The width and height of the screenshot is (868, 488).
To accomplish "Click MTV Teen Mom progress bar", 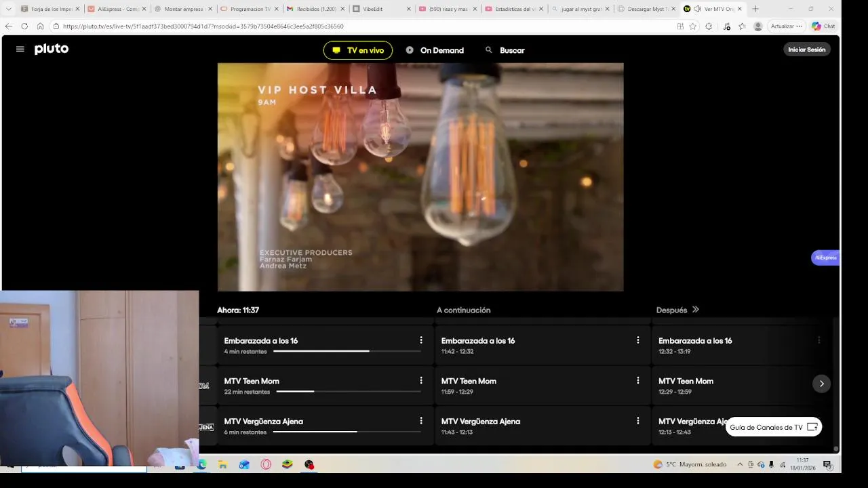I will (349, 392).
